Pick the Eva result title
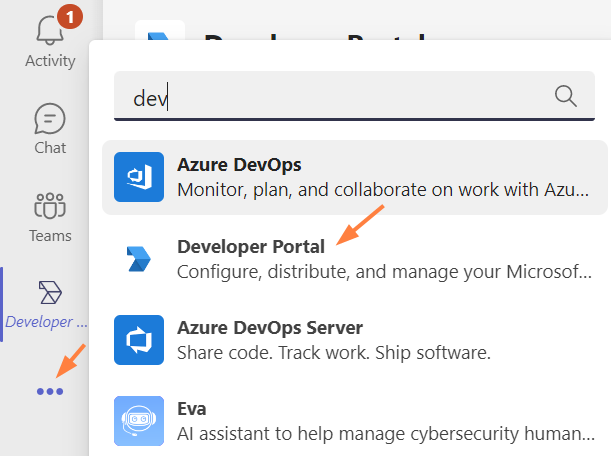 191,409
